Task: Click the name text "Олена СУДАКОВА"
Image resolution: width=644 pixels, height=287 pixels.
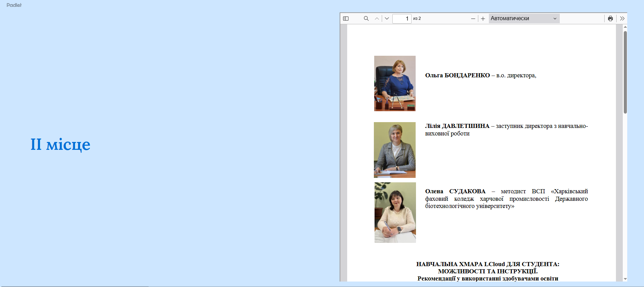Action: [x=455, y=191]
